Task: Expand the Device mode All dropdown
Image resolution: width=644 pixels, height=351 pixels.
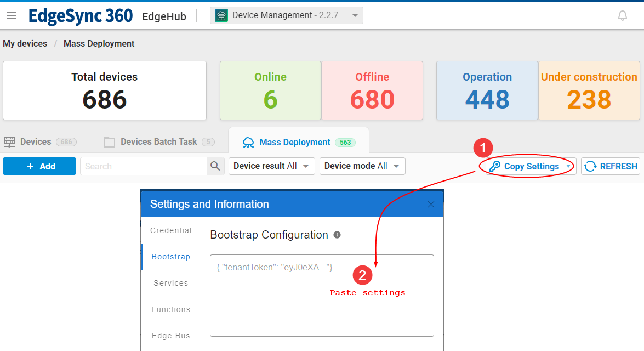Action: tap(396, 166)
